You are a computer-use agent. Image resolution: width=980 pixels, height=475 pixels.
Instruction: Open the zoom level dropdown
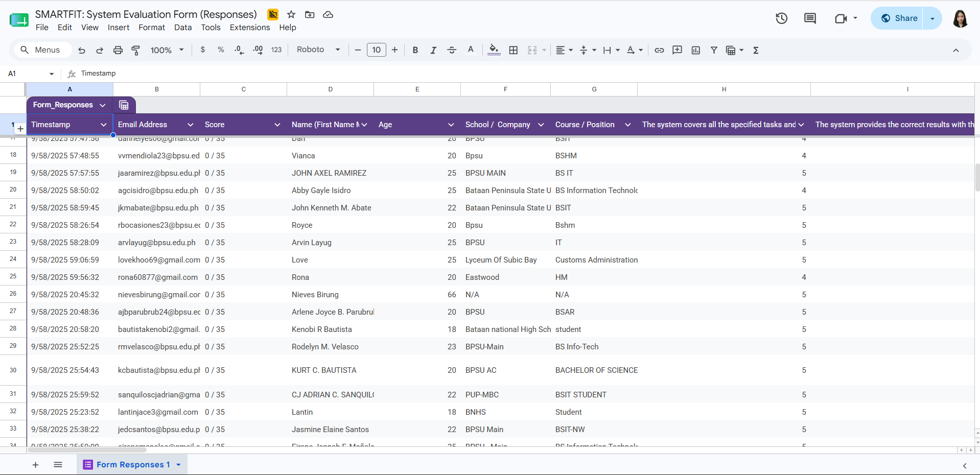[x=167, y=50]
